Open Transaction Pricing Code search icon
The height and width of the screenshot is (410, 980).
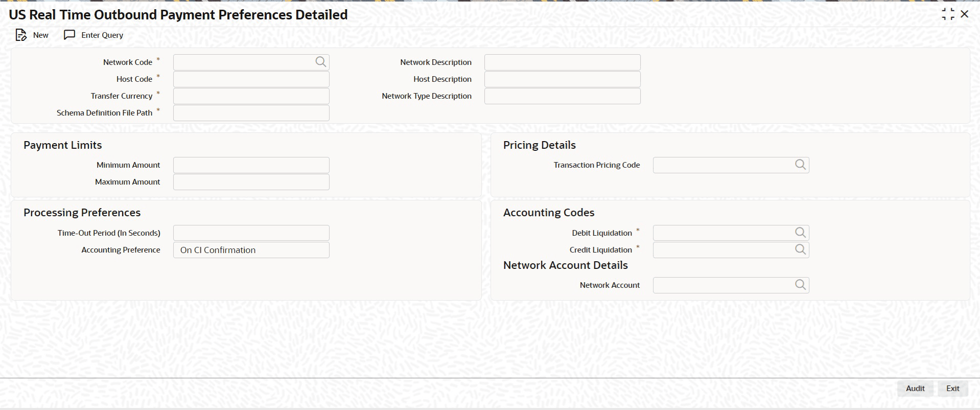coord(800,165)
